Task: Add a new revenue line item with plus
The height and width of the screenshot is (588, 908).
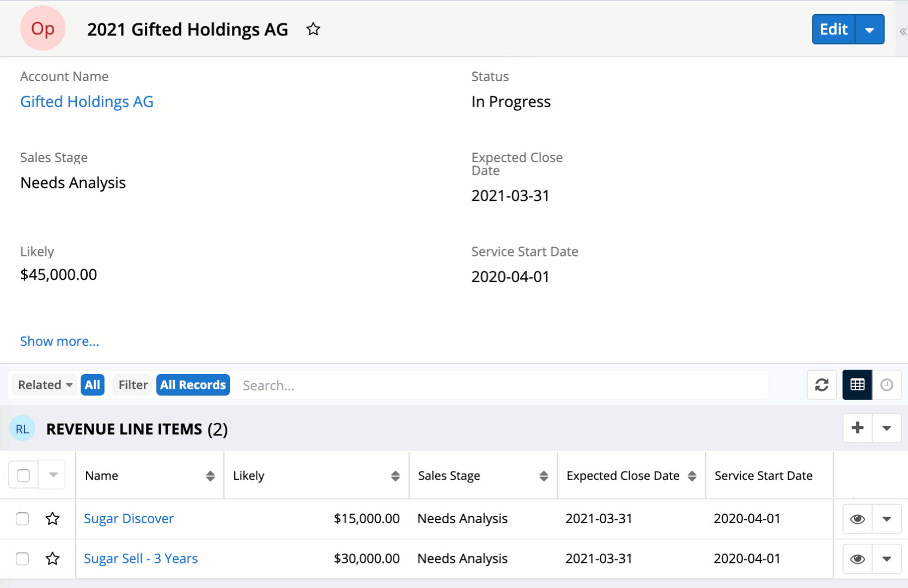Action: coord(857,428)
